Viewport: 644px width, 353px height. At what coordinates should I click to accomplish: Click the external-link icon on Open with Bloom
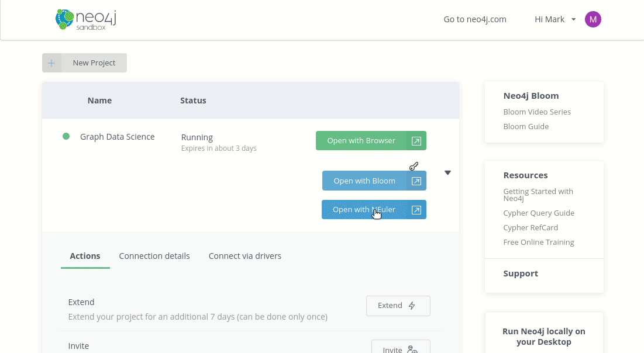(416, 181)
